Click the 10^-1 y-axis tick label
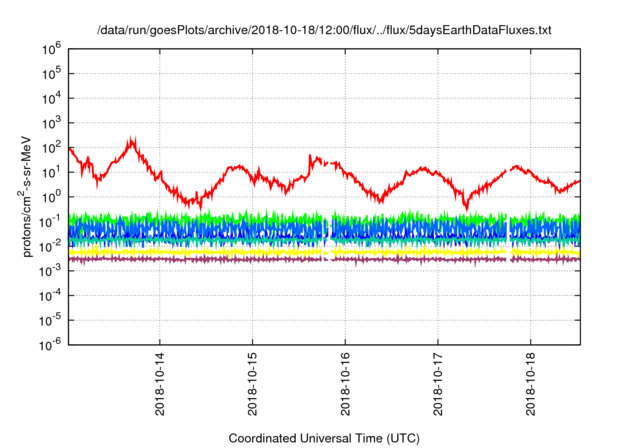The width and height of the screenshot is (640, 448). coord(50,222)
